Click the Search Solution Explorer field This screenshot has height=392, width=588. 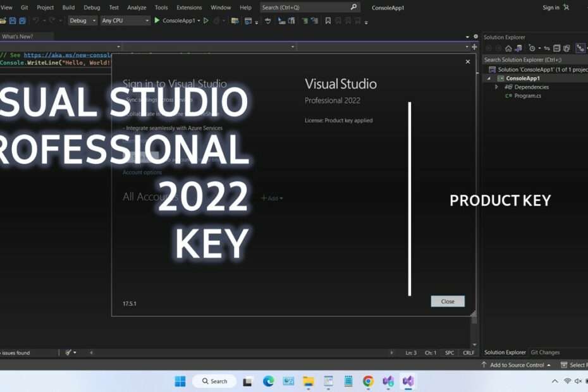click(531, 60)
